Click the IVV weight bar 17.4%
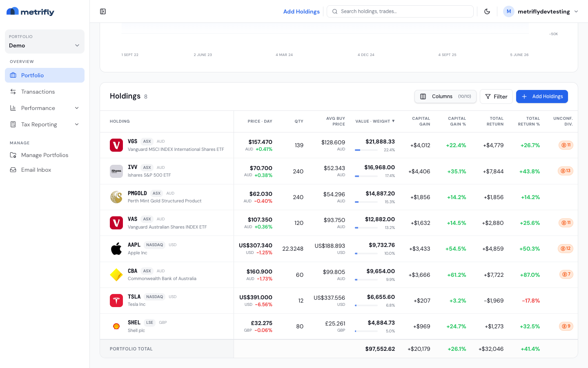This screenshot has width=588, height=368. [366, 176]
